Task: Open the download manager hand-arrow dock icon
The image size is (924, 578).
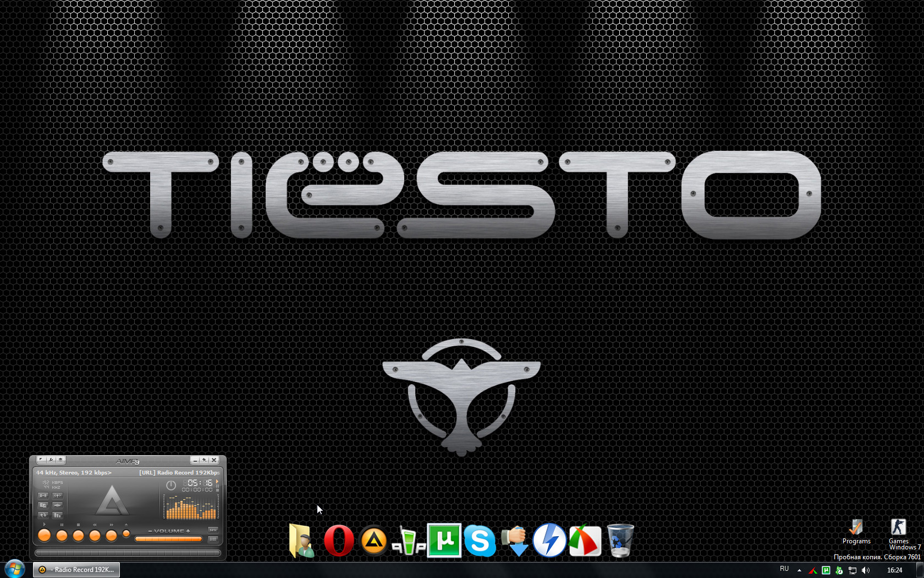Action: [x=515, y=541]
